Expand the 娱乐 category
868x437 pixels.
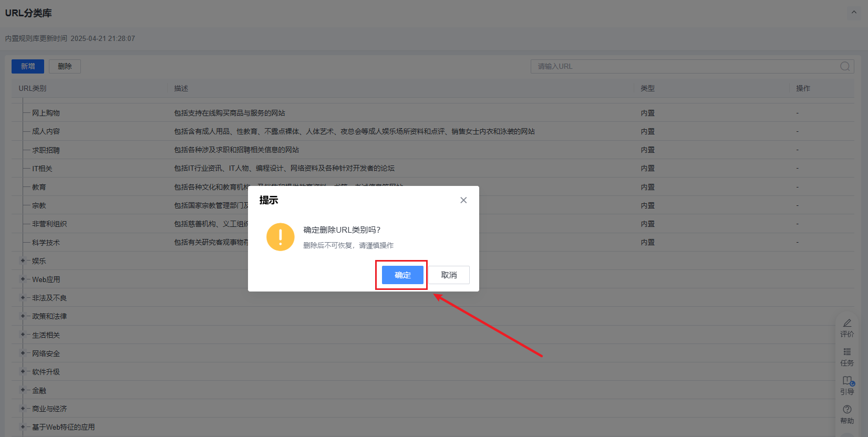[x=23, y=261]
